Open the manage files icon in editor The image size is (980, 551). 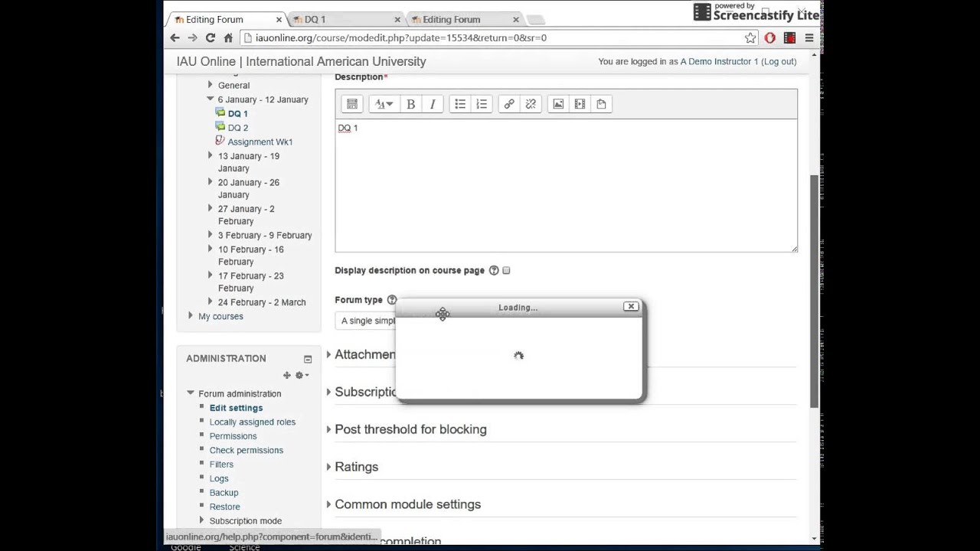pos(601,104)
